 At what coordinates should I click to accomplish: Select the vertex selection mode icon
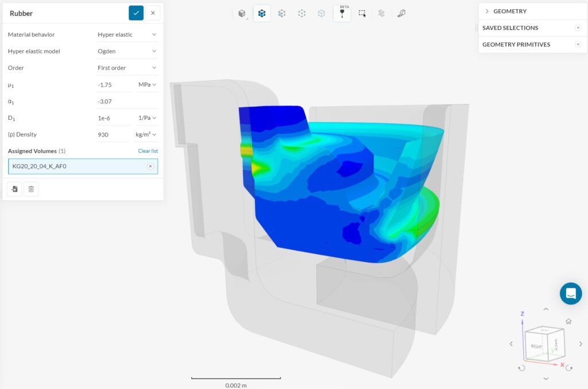(x=301, y=13)
